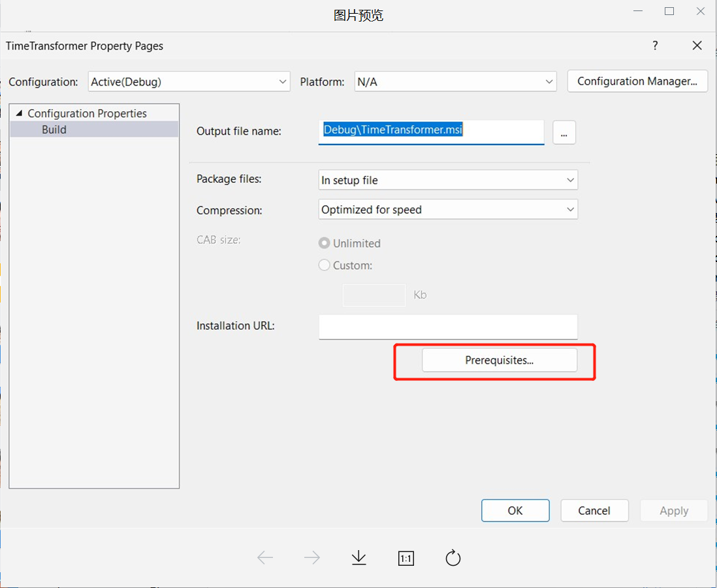Select the Unlimited CAB size radio button

(x=325, y=243)
